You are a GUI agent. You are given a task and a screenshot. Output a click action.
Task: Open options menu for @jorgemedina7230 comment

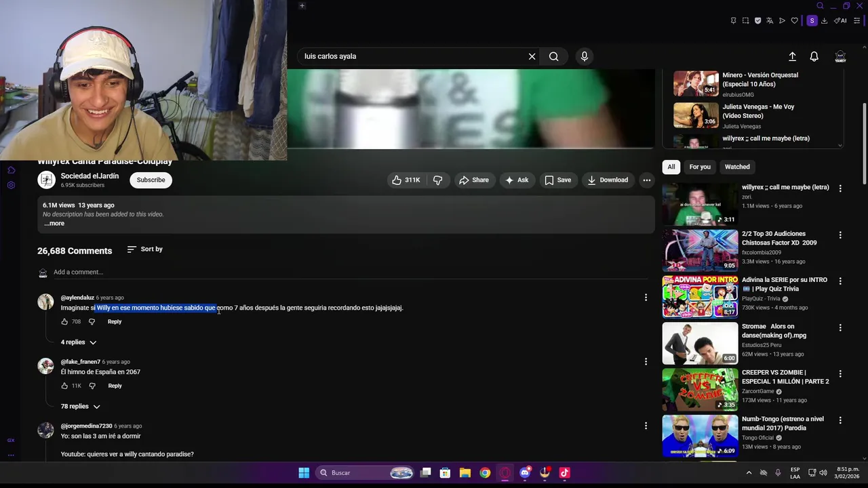click(x=646, y=426)
